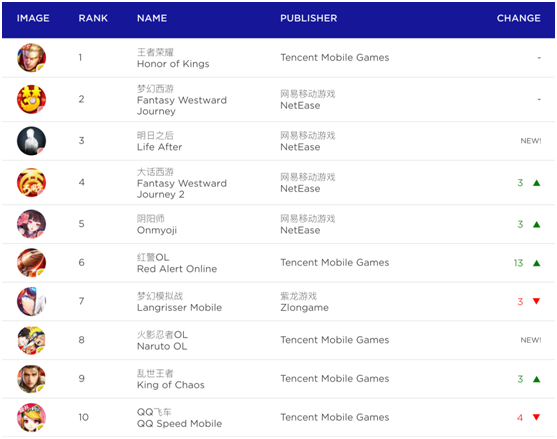The width and height of the screenshot is (557, 439).
Task: Open the King of Chaos icon
Action: click(x=31, y=379)
